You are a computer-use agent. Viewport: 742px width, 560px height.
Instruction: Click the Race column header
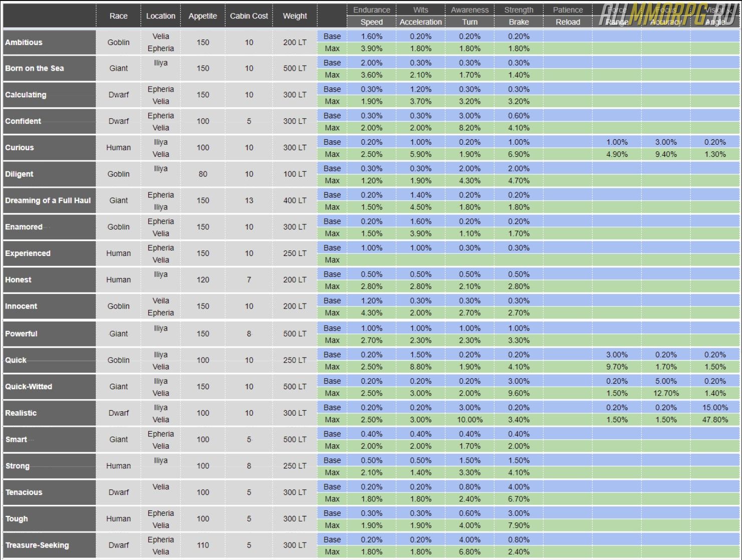pos(118,16)
